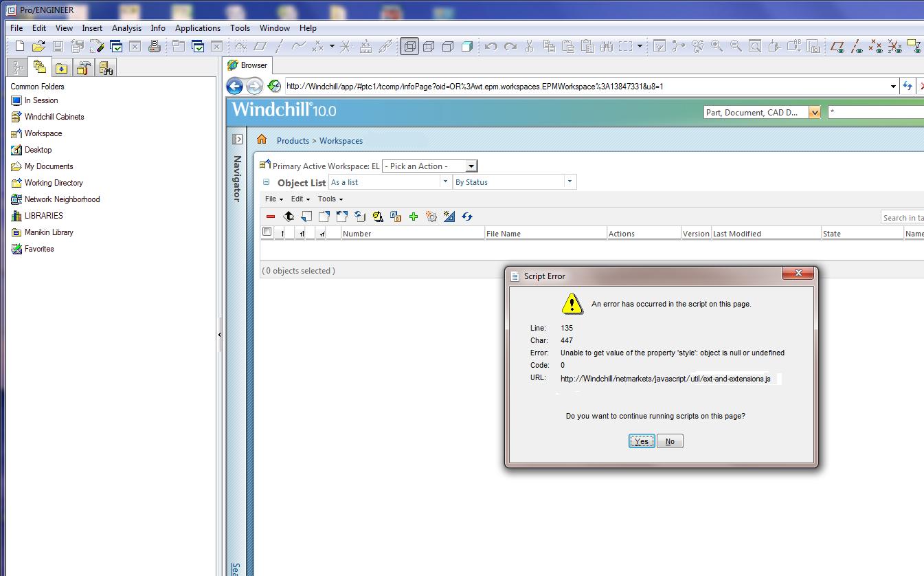Click the gear icon in Object List toolbar
This screenshot has width=924, height=576.
coord(431,217)
